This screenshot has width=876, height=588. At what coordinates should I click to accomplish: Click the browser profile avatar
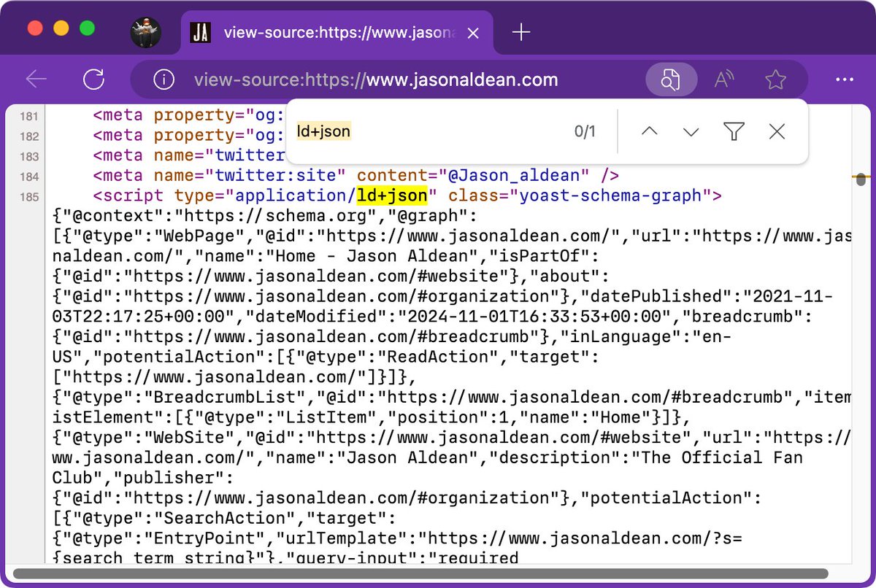click(x=145, y=32)
